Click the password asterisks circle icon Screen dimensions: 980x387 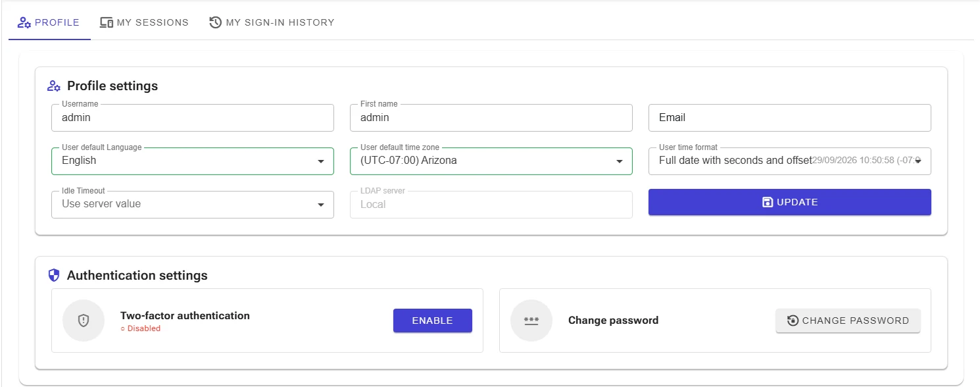(x=531, y=321)
